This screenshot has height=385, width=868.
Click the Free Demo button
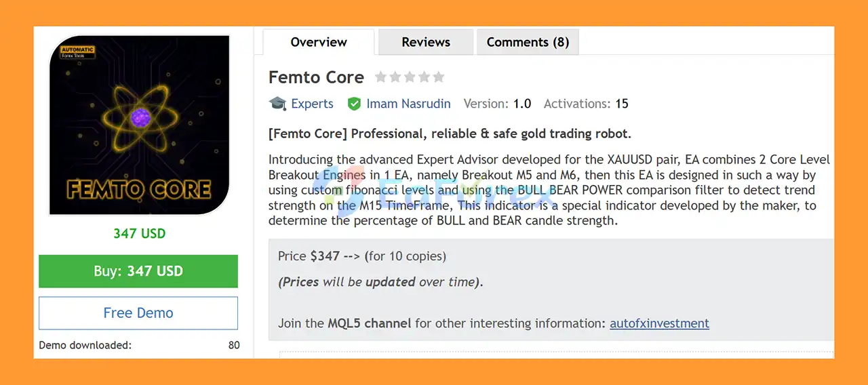coord(138,313)
